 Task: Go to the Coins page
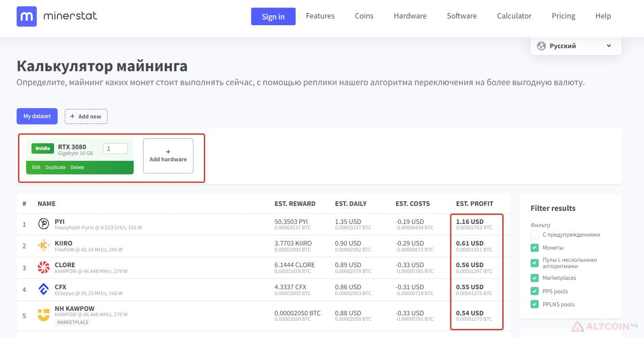point(364,16)
